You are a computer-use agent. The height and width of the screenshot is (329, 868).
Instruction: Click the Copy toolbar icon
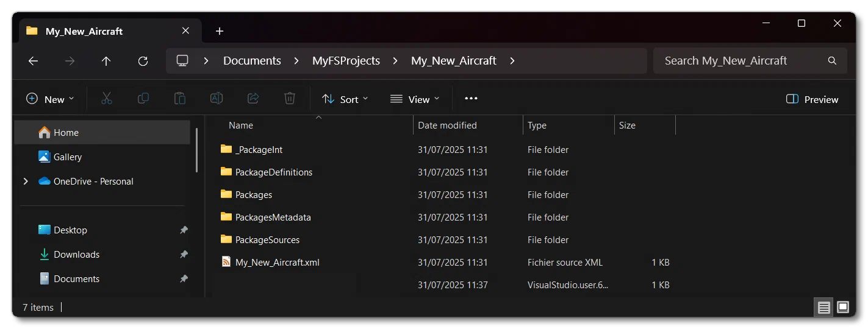click(143, 99)
